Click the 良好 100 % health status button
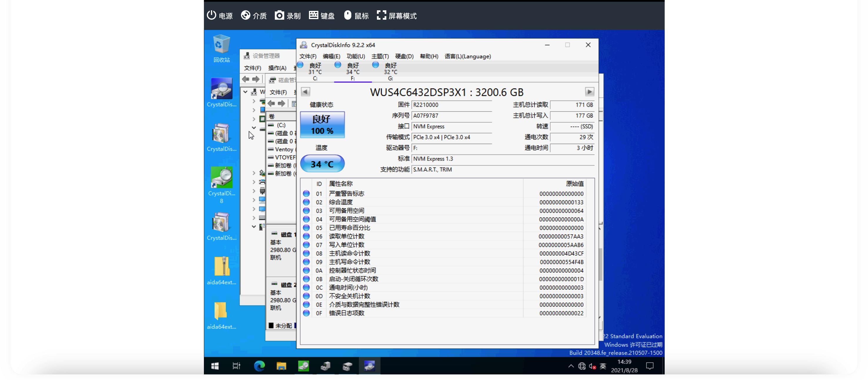 click(322, 125)
